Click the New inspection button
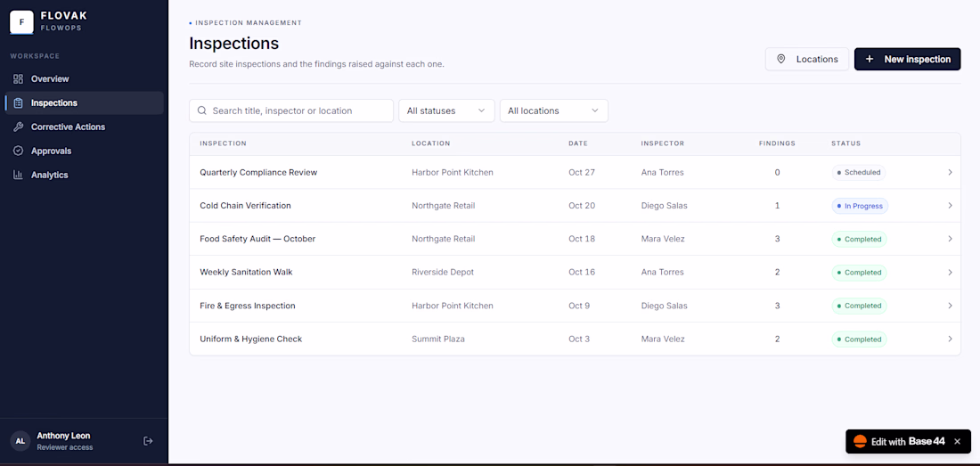The width and height of the screenshot is (980, 466). pyautogui.click(x=908, y=59)
